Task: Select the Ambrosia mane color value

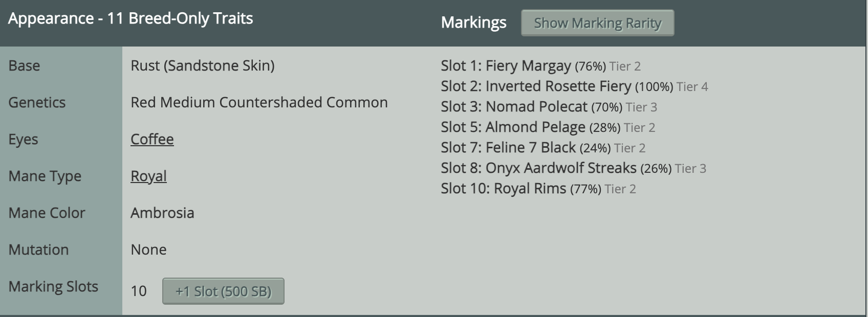Action: pos(162,213)
